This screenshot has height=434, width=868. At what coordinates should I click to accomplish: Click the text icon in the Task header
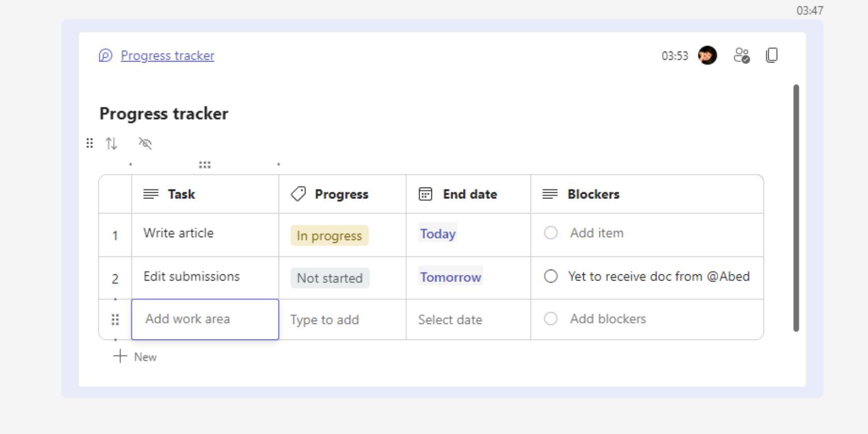point(150,194)
